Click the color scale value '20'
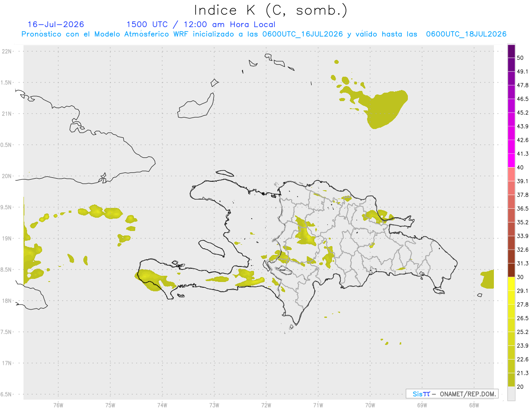The image size is (532, 411). coord(521,387)
